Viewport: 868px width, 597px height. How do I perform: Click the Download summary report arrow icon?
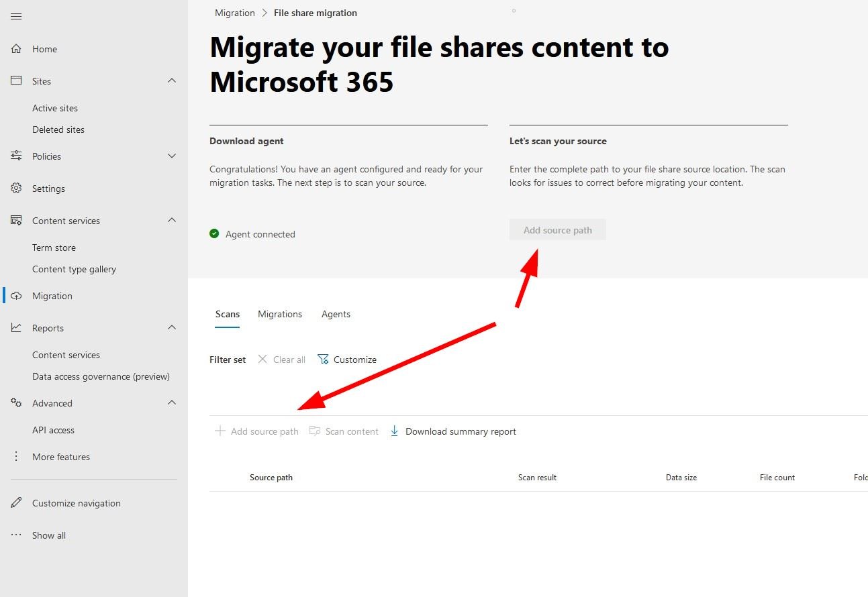click(395, 431)
